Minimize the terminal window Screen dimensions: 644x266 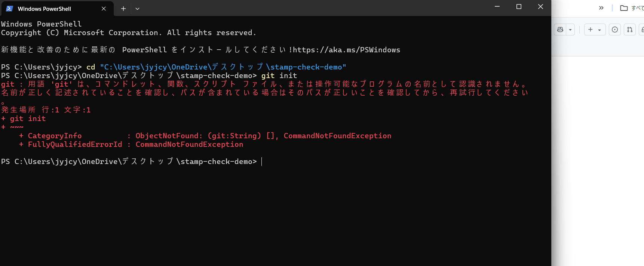pyautogui.click(x=497, y=7)
